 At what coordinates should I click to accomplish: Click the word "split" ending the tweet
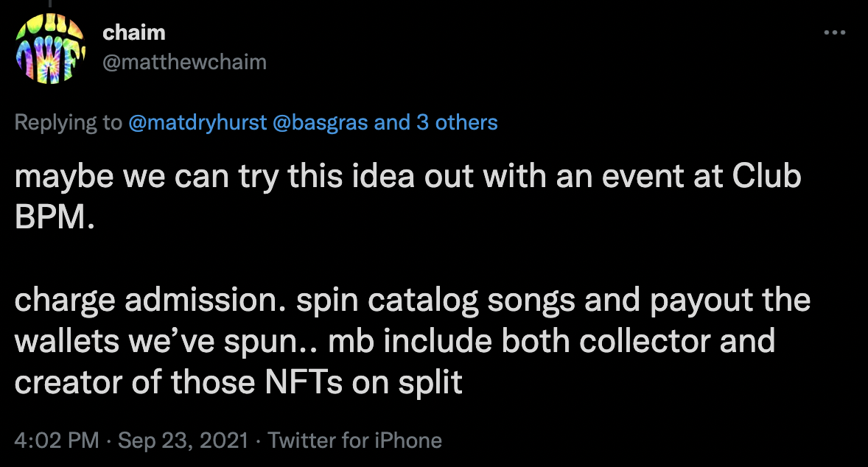coord(433,384)
